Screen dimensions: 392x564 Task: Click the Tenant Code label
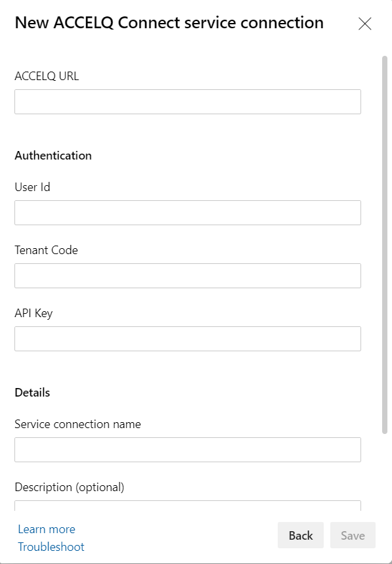46,250
